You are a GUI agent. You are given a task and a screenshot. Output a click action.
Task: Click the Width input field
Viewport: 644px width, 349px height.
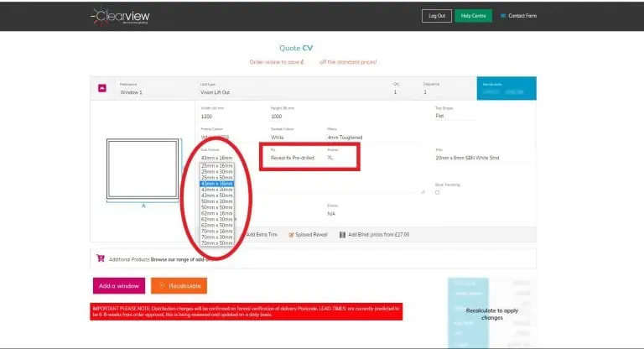pyautogui.click(x=226, y=116)
